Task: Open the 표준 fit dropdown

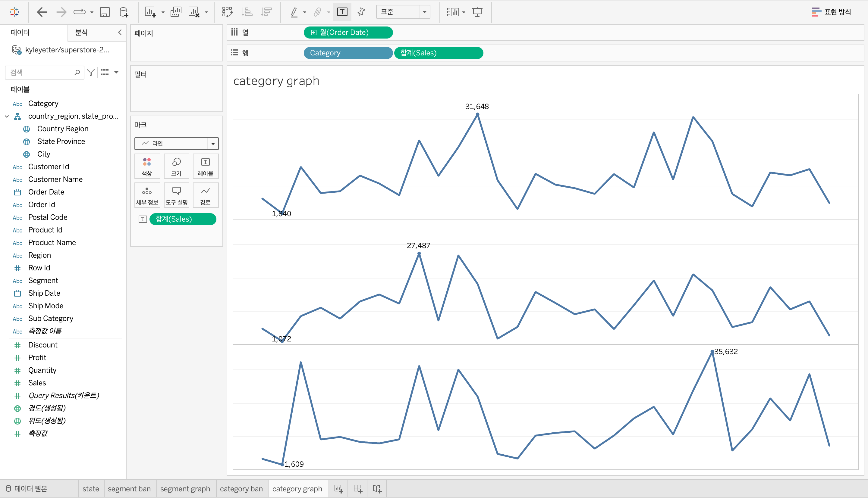Action: [403, 12]
